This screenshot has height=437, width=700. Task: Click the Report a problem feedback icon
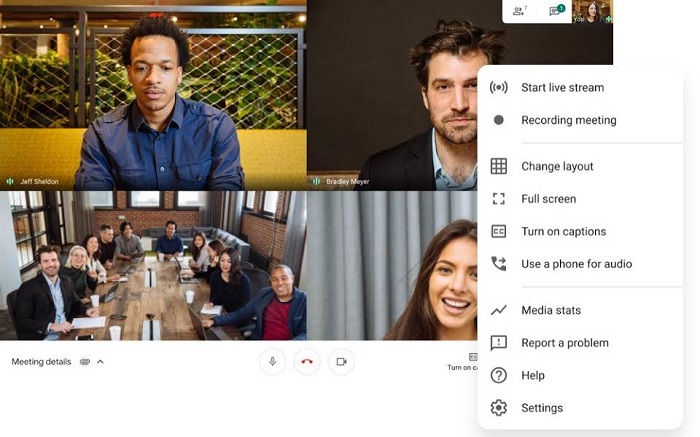pyautogui.click(x=499, y=342)
